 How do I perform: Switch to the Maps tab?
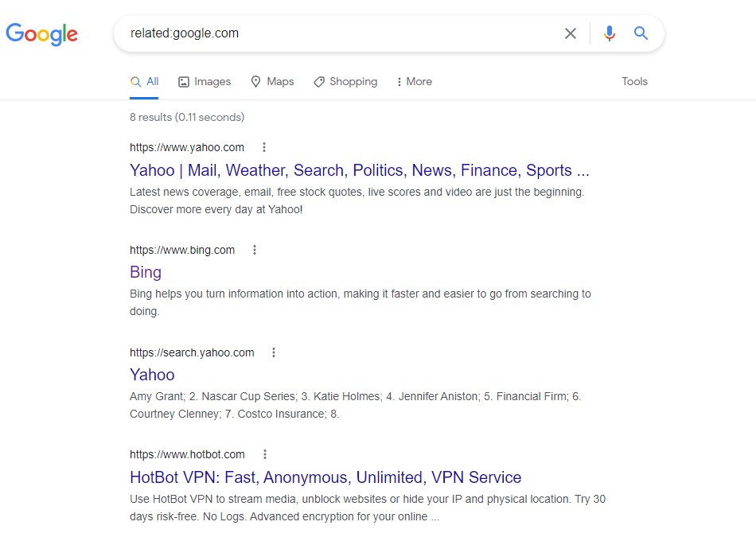click(272, 81)
